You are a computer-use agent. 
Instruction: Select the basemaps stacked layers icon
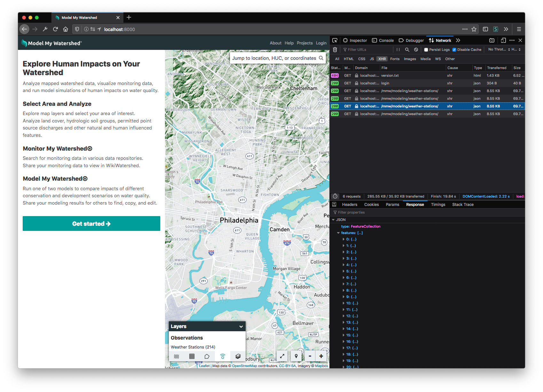click(x=238, y=356)
